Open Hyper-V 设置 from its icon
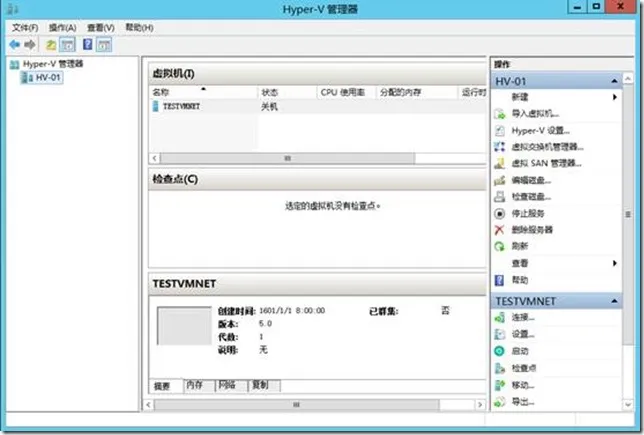 pos(499,131)
